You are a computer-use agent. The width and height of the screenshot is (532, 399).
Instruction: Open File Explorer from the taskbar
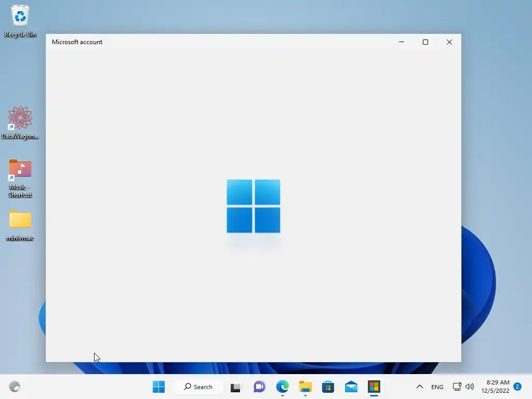[x=305, y=387]
